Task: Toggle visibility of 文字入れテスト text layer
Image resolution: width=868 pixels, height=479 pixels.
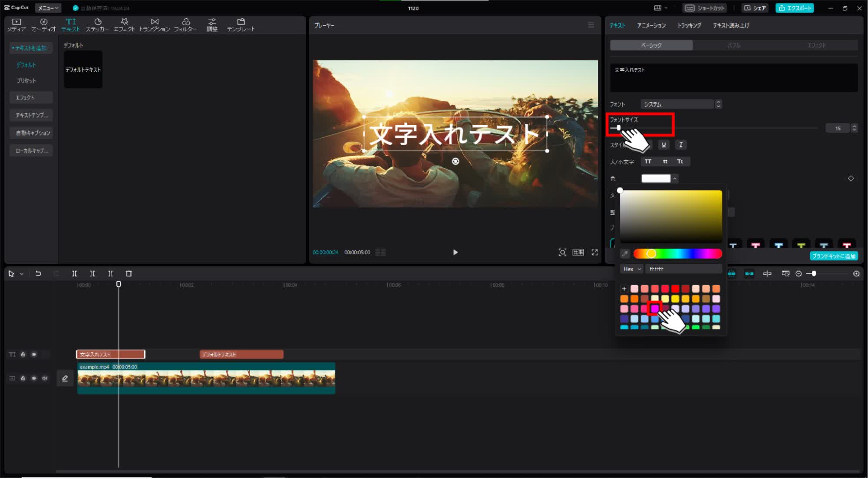Action: pos(33,354)
